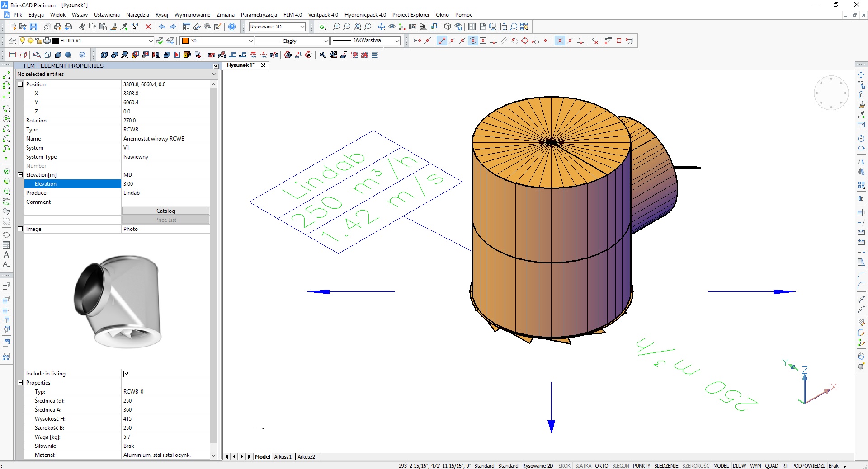
Task: Click the wrench settings icon
Action: coord(322,55)
